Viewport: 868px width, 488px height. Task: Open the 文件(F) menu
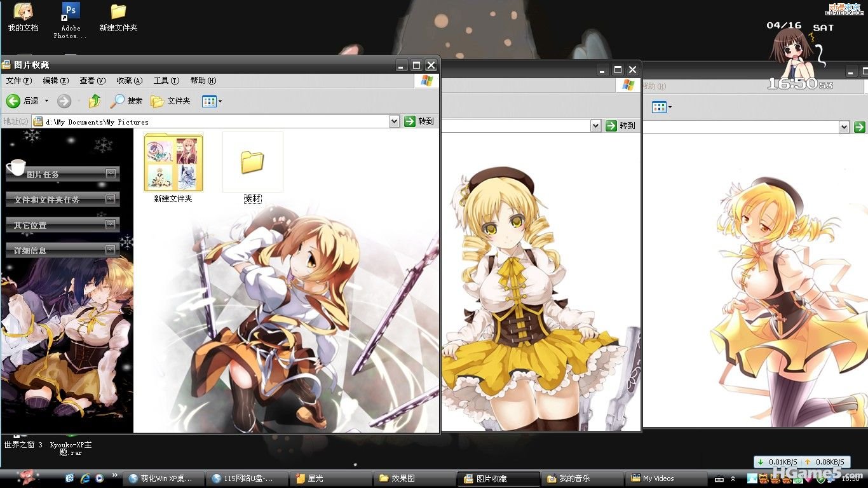[x=18, y=81]
